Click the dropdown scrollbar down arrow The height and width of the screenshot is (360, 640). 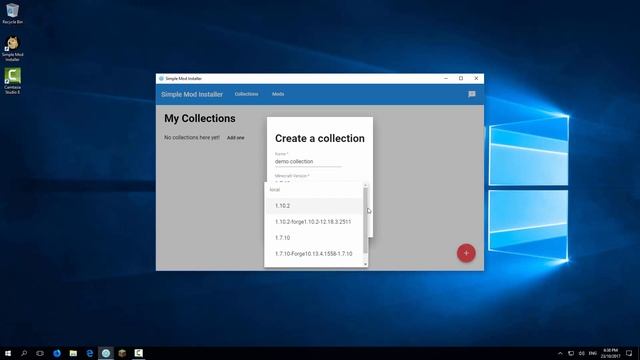365,264
